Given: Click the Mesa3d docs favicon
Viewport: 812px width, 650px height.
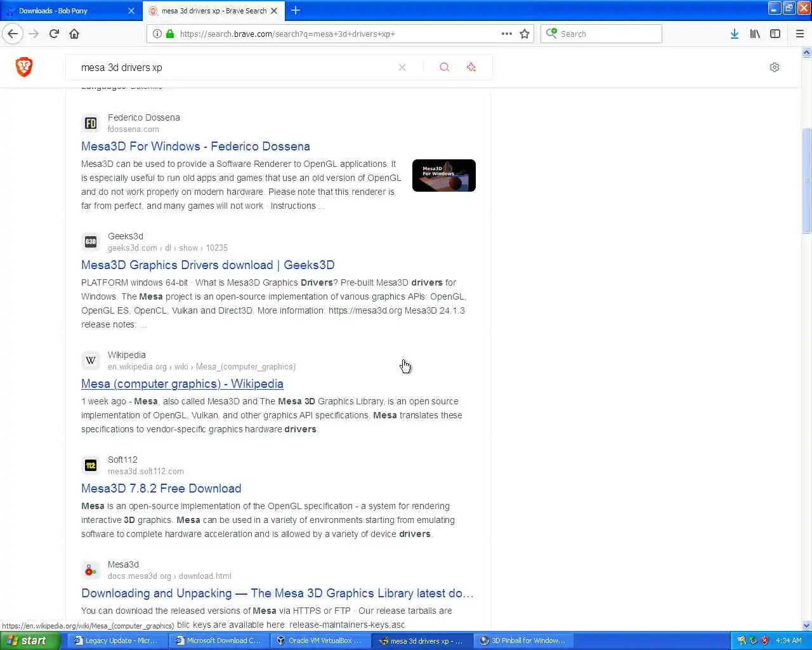Looking at the screenshot, I should point(91,570).
